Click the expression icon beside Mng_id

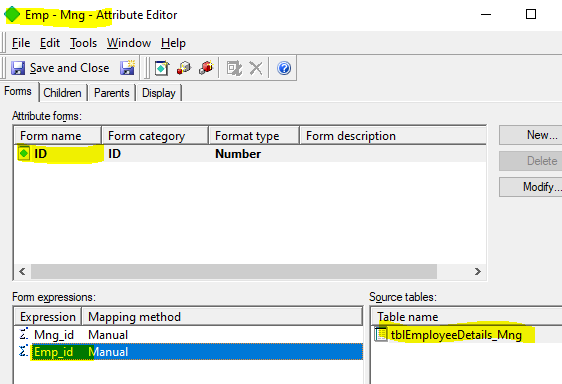24,334
